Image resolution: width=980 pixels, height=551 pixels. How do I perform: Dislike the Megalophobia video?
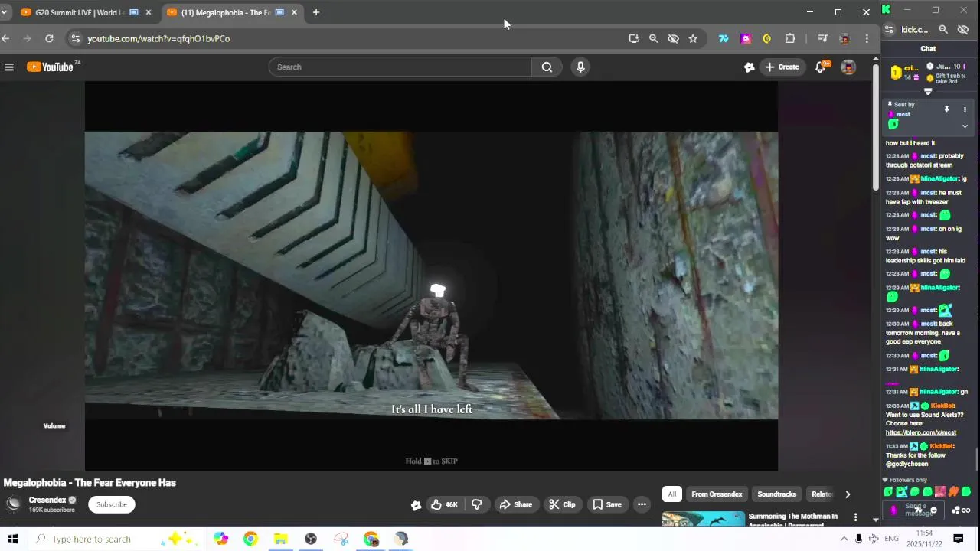click(476, 504)
